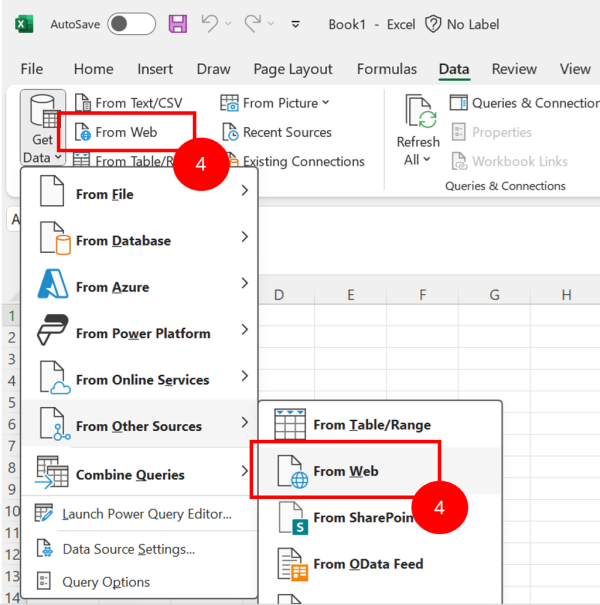Choose From Web in the submenu
This screenshot has height=605, width=600.
point(380,471)
